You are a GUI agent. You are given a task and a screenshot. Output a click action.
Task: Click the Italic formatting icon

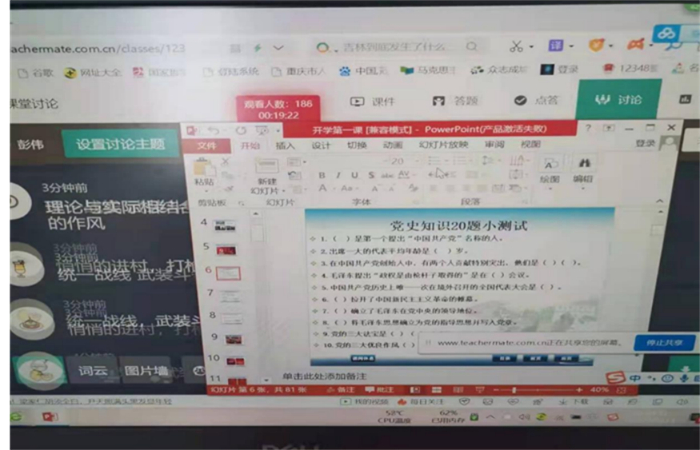[338, 175]
